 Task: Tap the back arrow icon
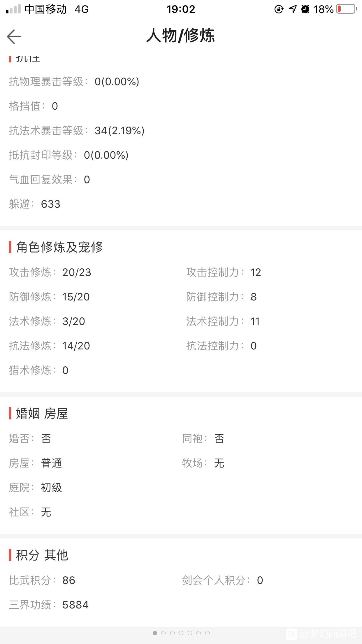point(14,37)
